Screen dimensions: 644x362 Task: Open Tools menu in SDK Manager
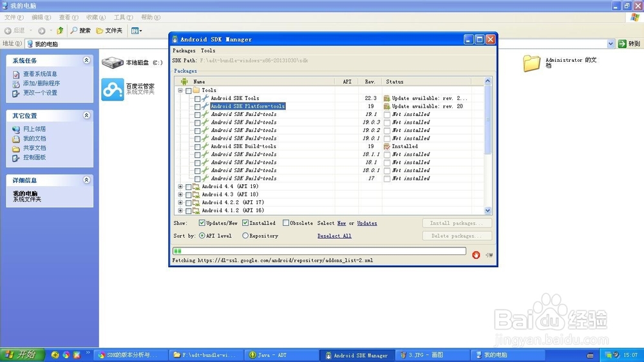(208, 50)
